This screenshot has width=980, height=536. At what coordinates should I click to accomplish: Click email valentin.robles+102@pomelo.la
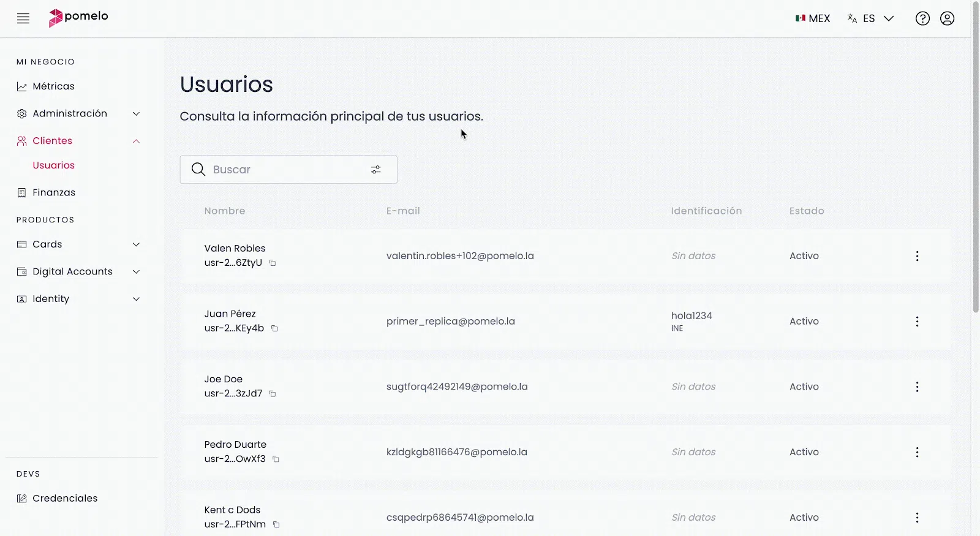coord(460,256)
